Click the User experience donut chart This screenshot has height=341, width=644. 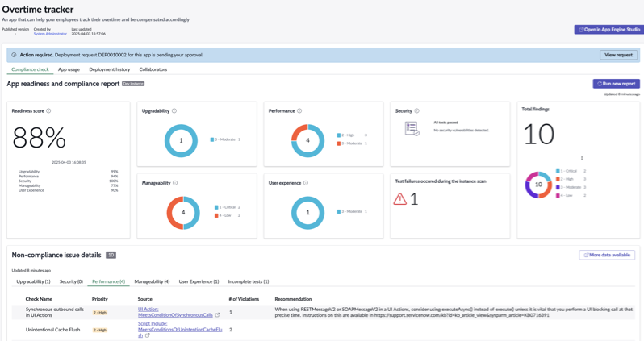point(307,213)
